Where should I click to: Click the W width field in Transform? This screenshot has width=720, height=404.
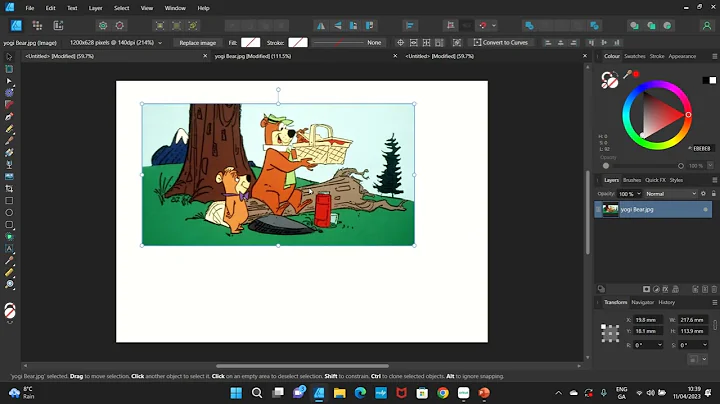click(692, 320)
